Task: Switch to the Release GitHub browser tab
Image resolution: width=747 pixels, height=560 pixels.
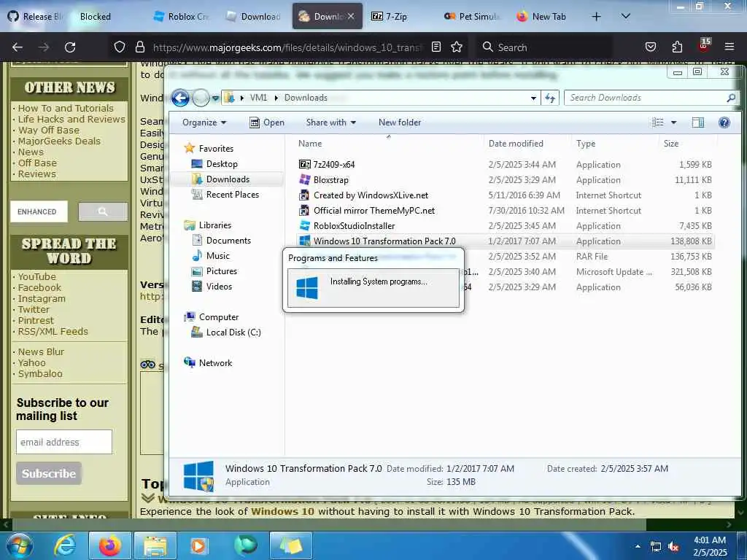Action: point(36,17)
